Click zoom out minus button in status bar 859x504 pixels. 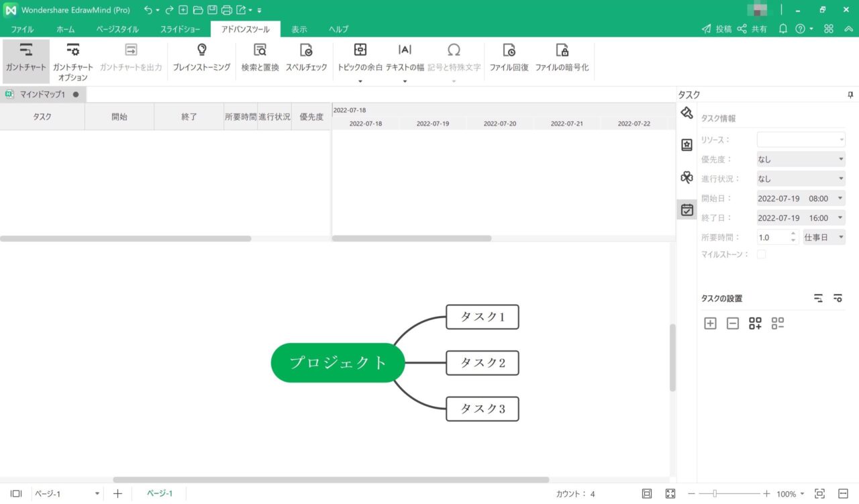point(691,493)
